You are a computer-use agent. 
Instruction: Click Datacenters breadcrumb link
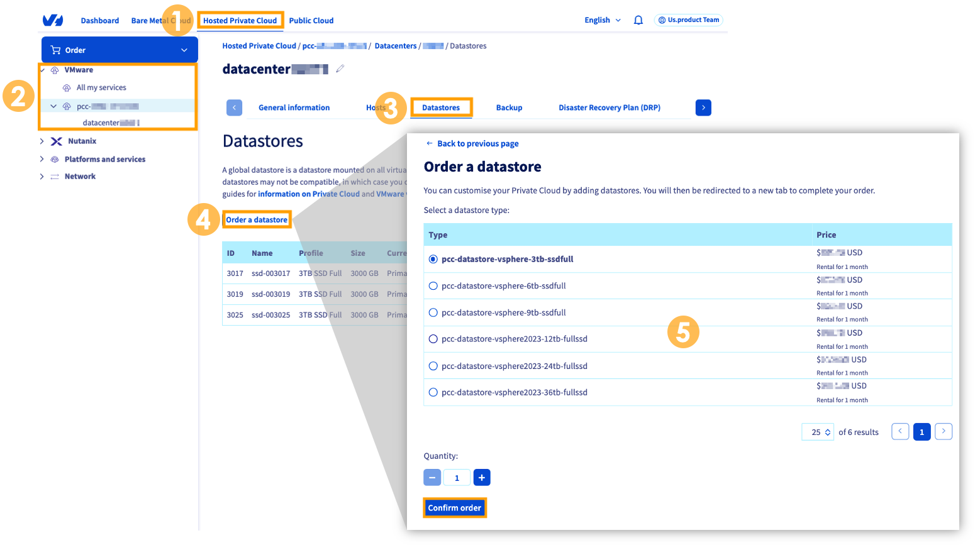point(396,46)
